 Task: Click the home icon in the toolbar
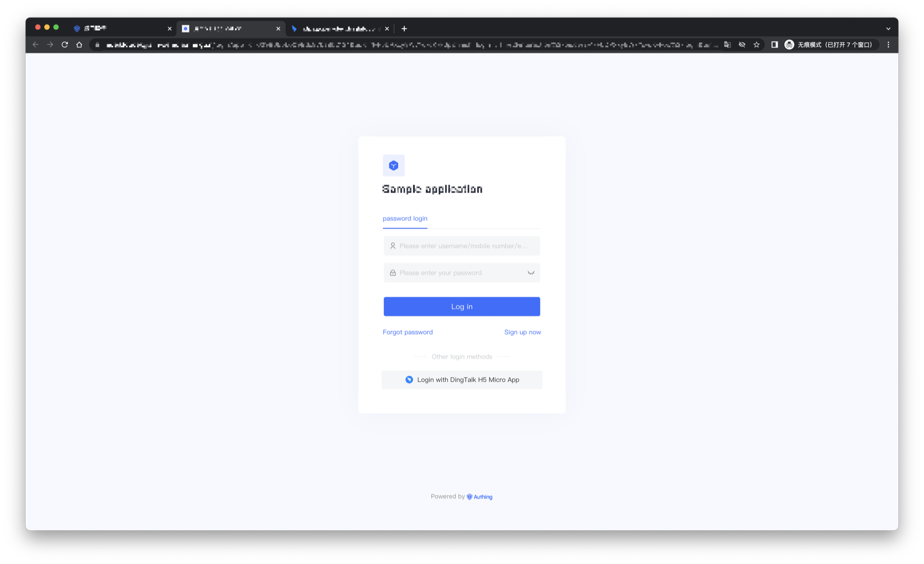pyautogui.click(x=79, y=44)
